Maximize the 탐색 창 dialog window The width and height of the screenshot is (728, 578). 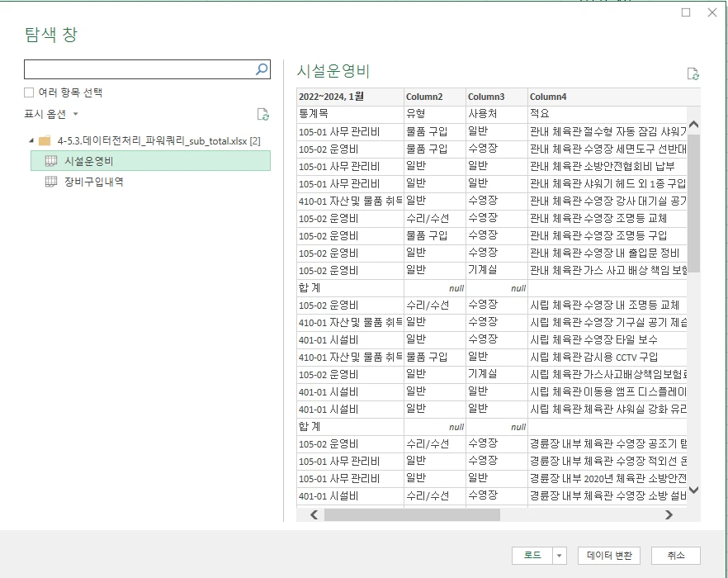pyautogui.click(x=686, y=12)
